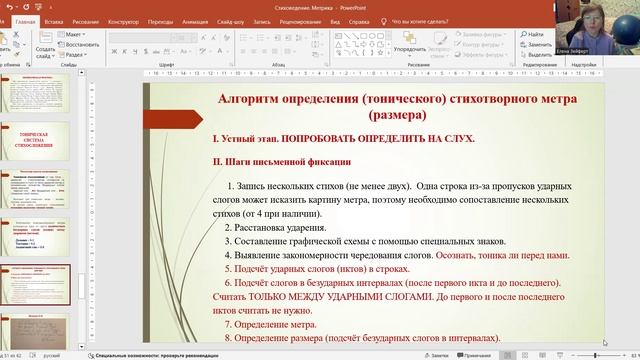This screenshot has height=360, width=640.
Task: Click the bulleted list icon
Action: pos(244,38)
